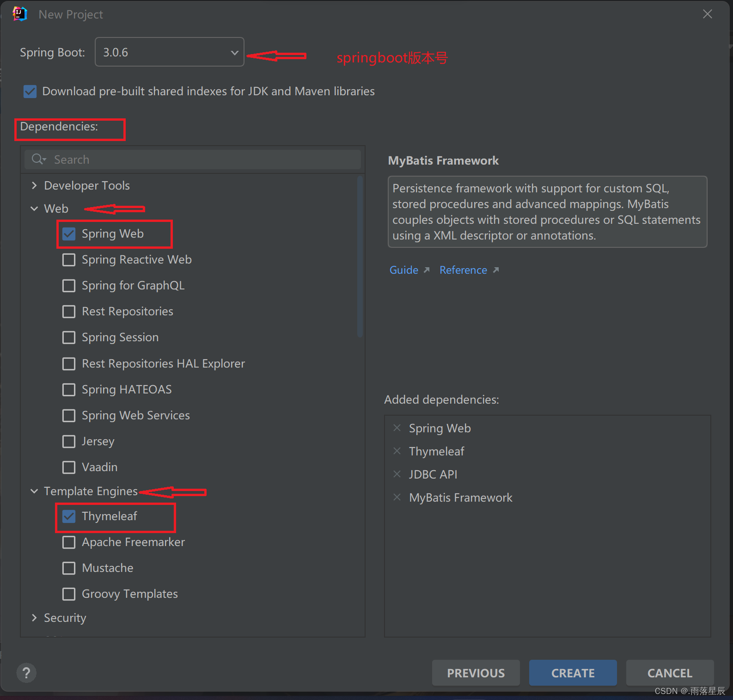This screenshot has height=700, width=733.
Task: Check Spring Reactive Web
Action: coord(69,260)
